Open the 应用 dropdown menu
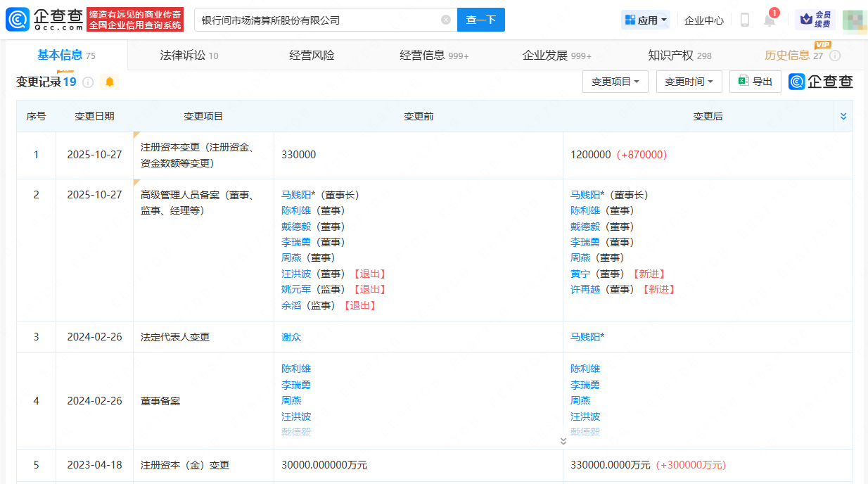 click(x=646, y=20)
